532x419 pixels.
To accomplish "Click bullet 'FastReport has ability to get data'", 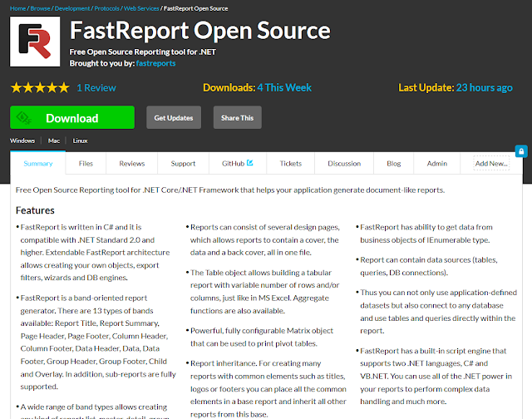I will (426, 234).
